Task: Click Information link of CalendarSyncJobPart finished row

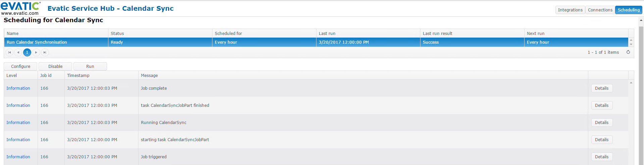Action: point(18,106)
